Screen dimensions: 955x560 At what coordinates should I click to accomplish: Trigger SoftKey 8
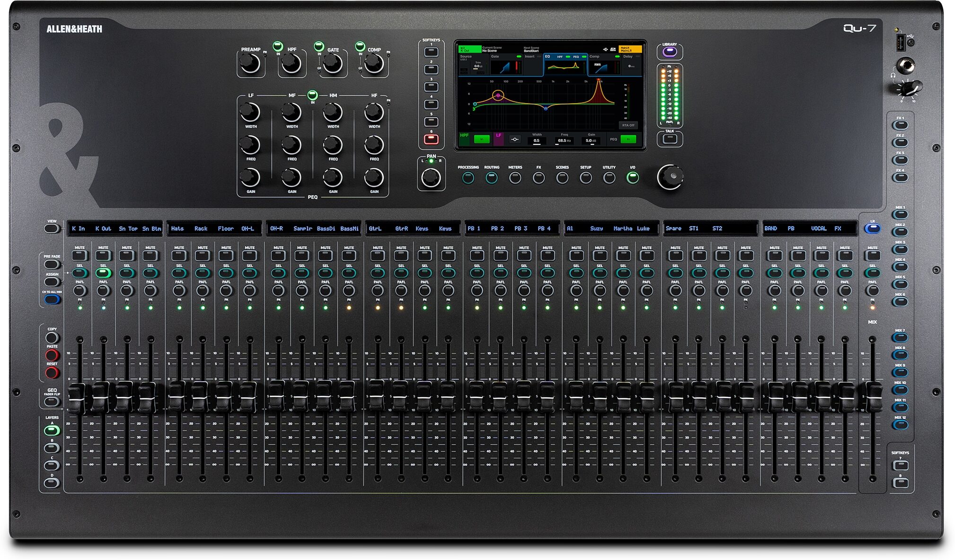click(900, 483)
